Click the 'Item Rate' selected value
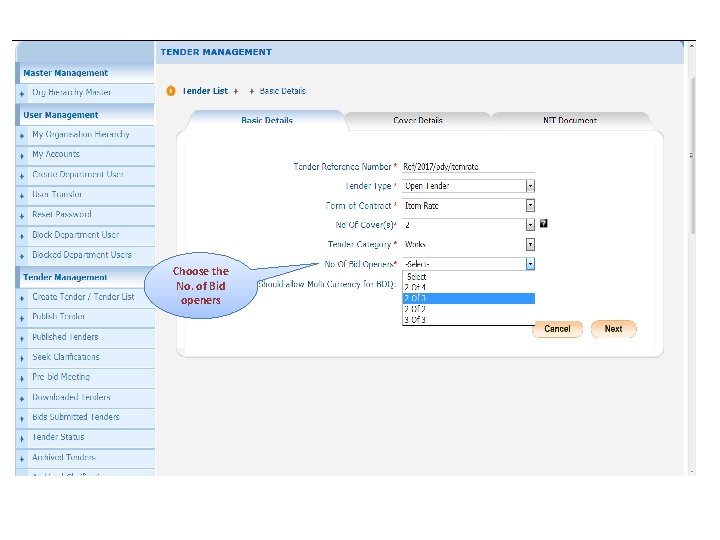The height and width of the screenshot is (540, 720). (x=422, y=206)
